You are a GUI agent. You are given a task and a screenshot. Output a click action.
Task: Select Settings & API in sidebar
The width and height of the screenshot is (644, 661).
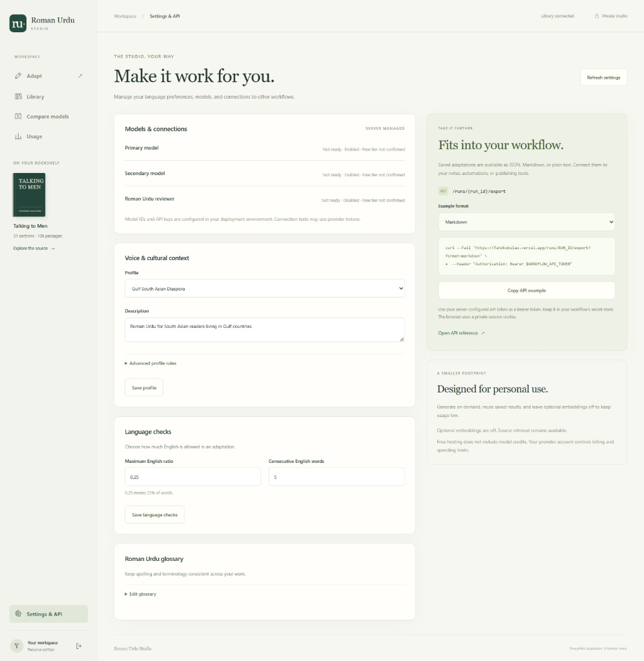pyautogui.click(x=48, y=614)
